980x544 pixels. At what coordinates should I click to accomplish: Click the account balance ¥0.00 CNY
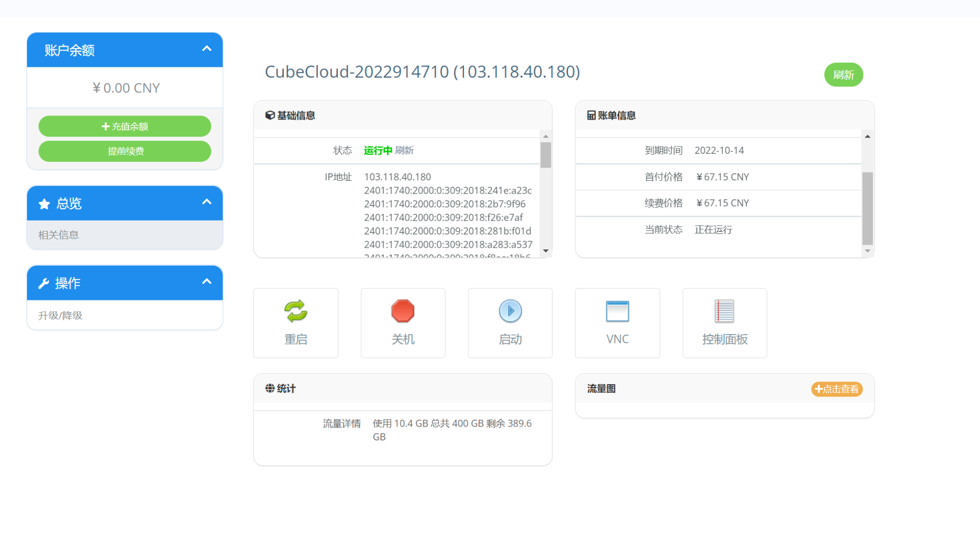click(x=126, y=88)
